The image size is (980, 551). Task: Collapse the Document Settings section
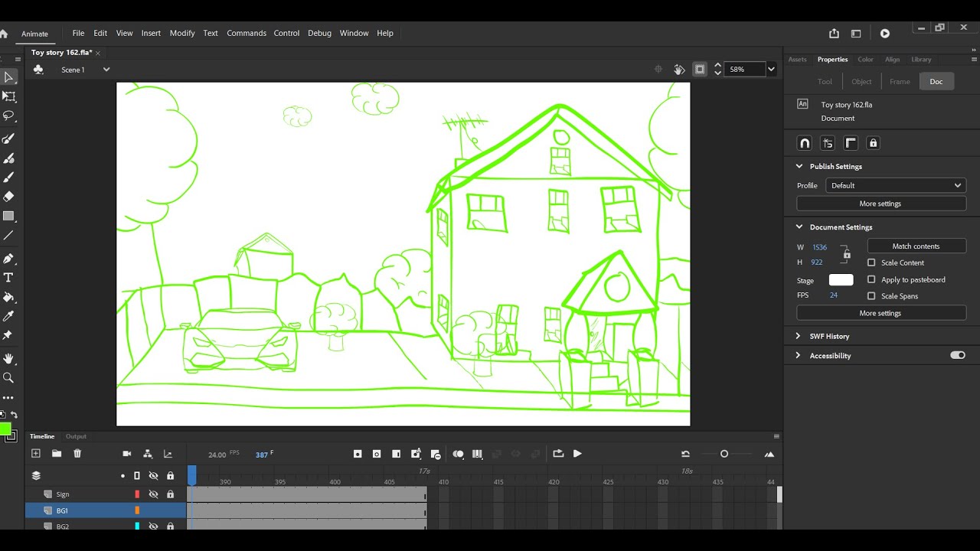tap(799, 227)
